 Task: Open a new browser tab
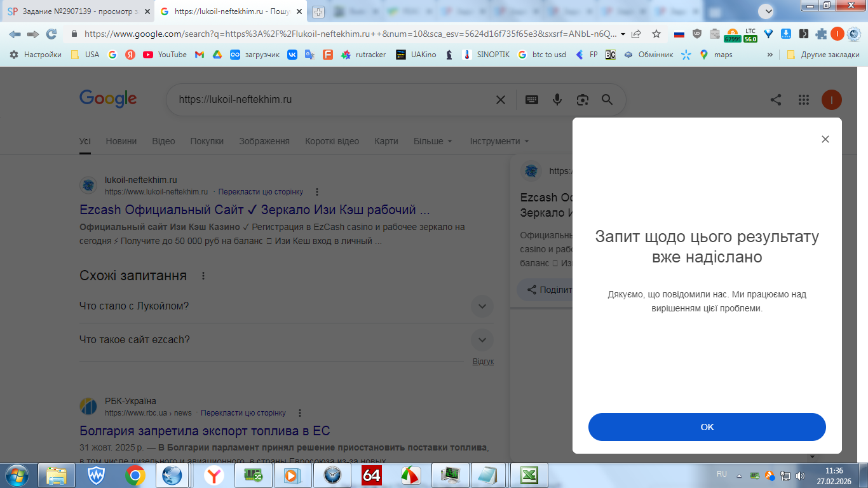point(318,11)
